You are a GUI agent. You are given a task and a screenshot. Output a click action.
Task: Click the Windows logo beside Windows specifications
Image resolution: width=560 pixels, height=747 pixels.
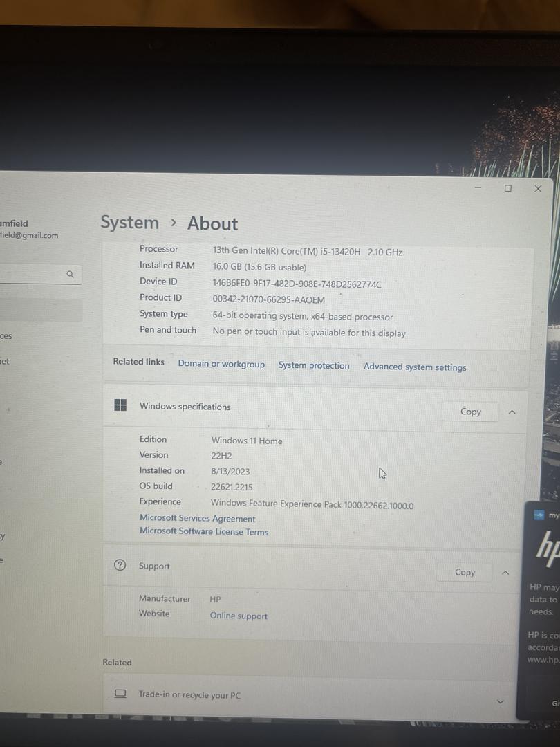click(x=120, y=406)
